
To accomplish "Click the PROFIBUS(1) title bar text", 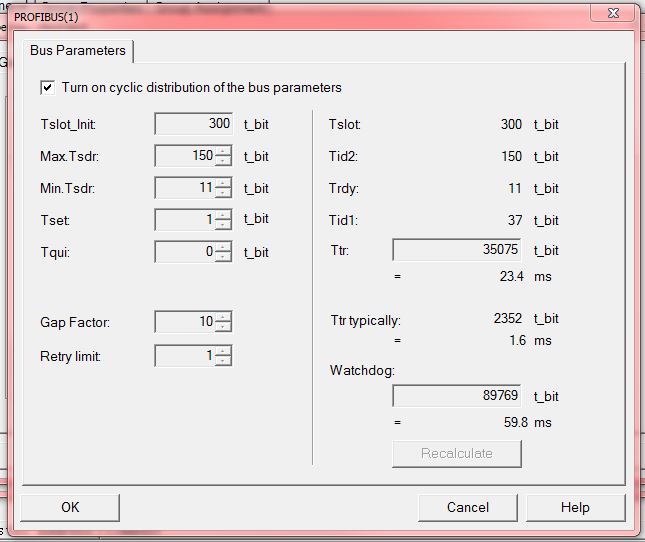I will tap(46, 17).
